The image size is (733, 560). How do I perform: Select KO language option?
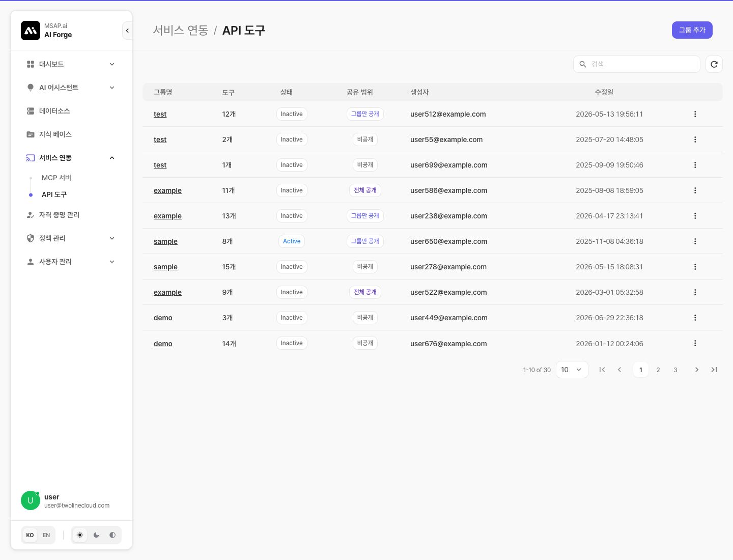pos(30,535)
